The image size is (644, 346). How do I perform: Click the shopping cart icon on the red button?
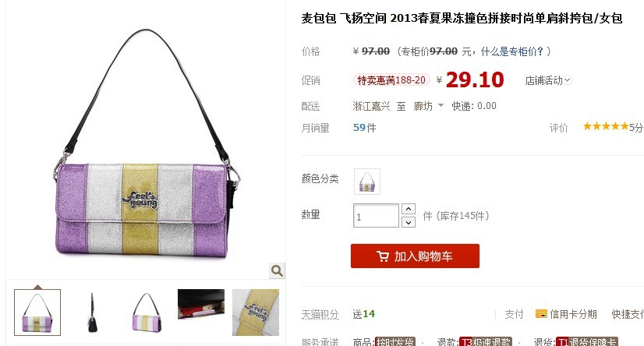[x=382, y=256]
